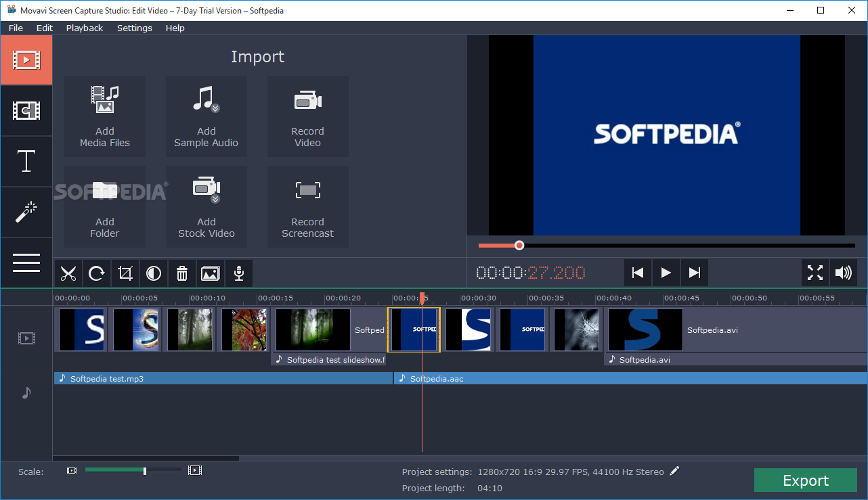The height and width of the screenshot is (500, 868).
Task: Open the Playback menu
Action: pos(85,28)
